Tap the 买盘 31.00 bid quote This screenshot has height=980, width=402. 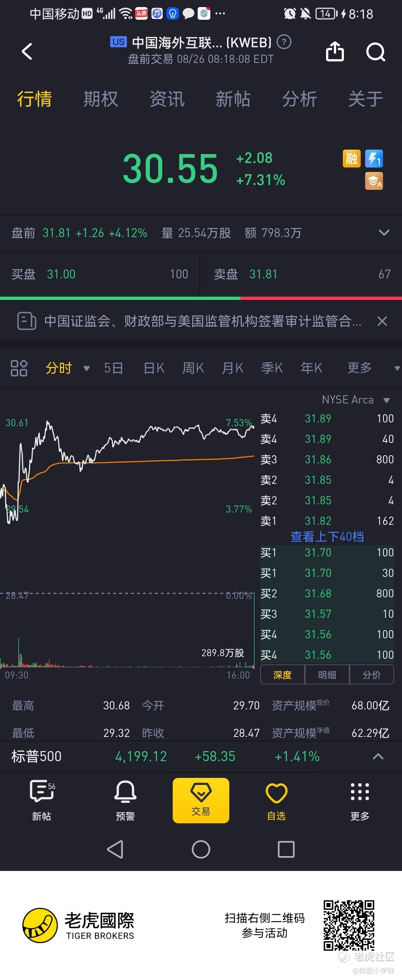click(100, 274)
